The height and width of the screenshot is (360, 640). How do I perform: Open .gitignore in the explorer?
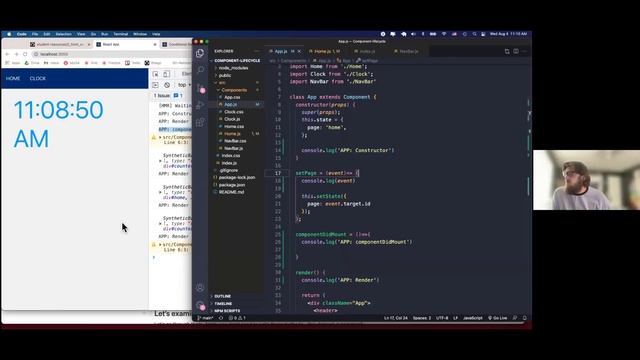pos(228,170)
